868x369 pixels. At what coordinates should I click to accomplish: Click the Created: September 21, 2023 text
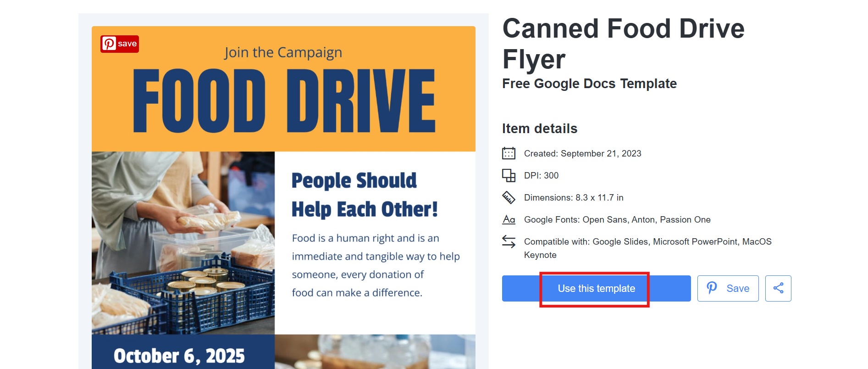click(582, 153)
